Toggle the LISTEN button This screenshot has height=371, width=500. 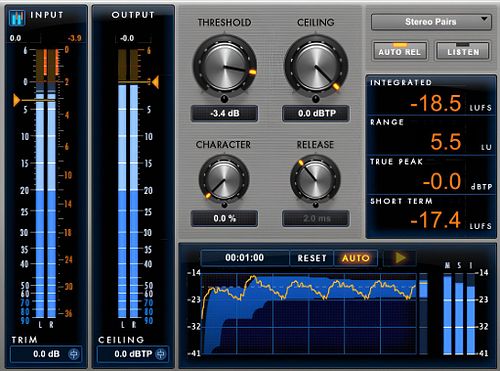463,50
